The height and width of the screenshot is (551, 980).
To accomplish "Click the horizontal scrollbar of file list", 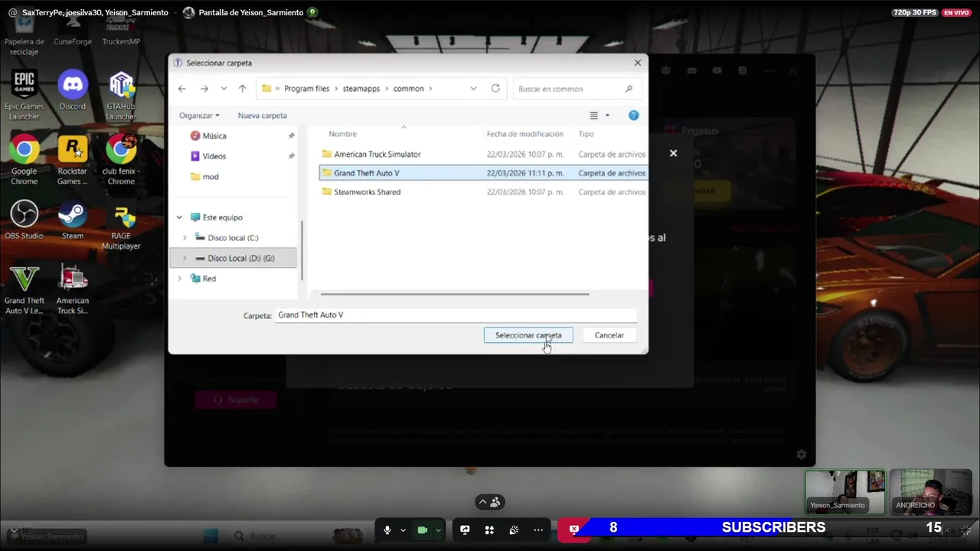I will [x=455, y=294].
